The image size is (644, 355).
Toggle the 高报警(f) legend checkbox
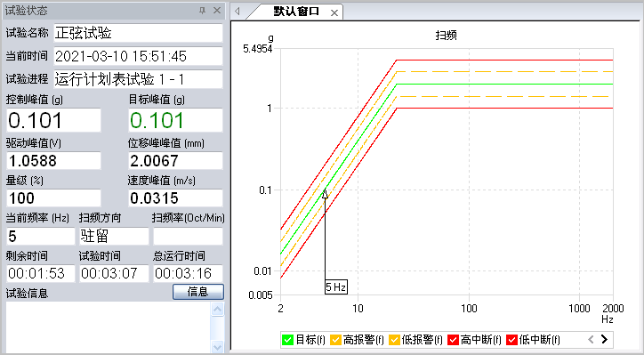336,340
